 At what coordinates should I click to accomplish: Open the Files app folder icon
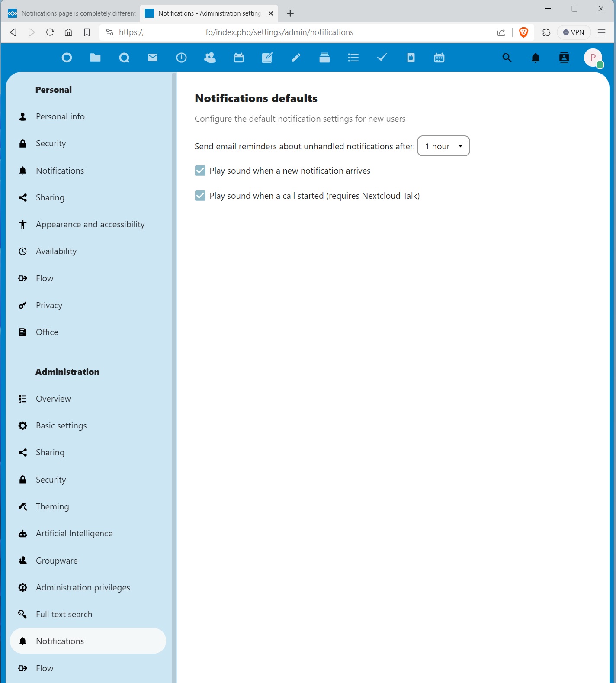click(95, 58)
